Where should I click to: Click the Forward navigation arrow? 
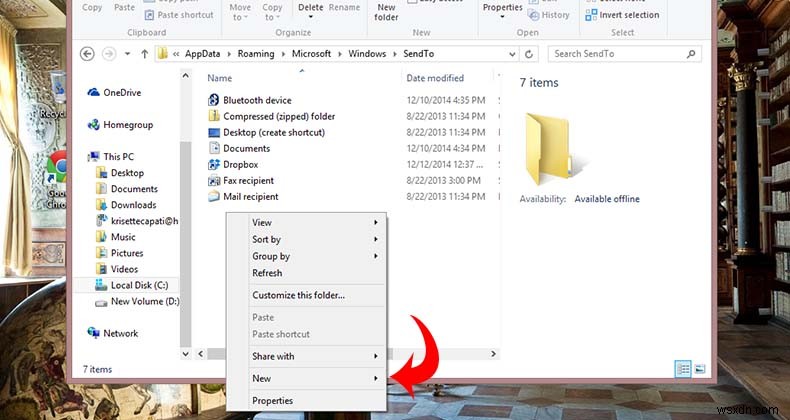point(109,54)
